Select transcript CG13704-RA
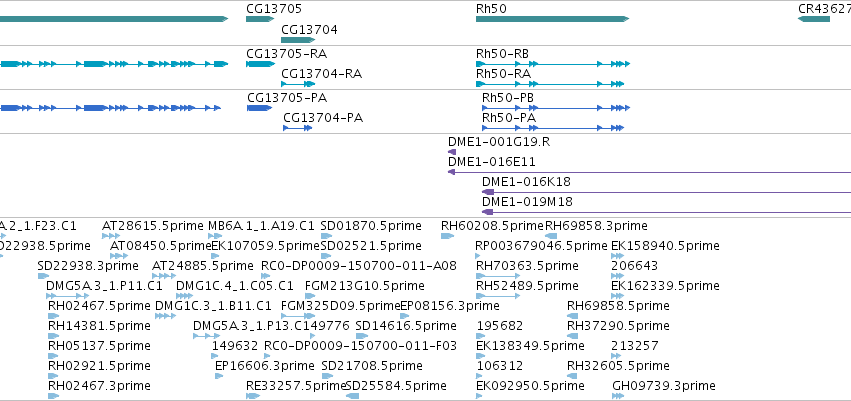851x401 pixels. click(x=298, y=84)
